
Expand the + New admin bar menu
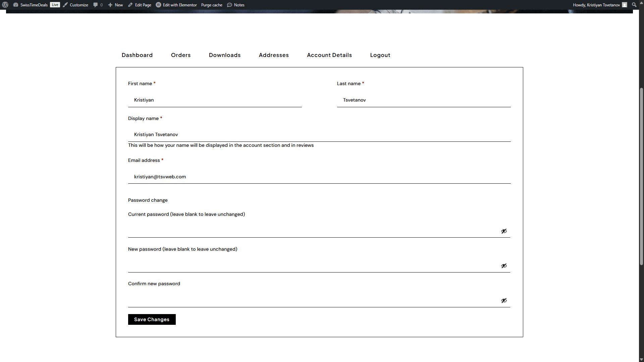click(115, 5)
